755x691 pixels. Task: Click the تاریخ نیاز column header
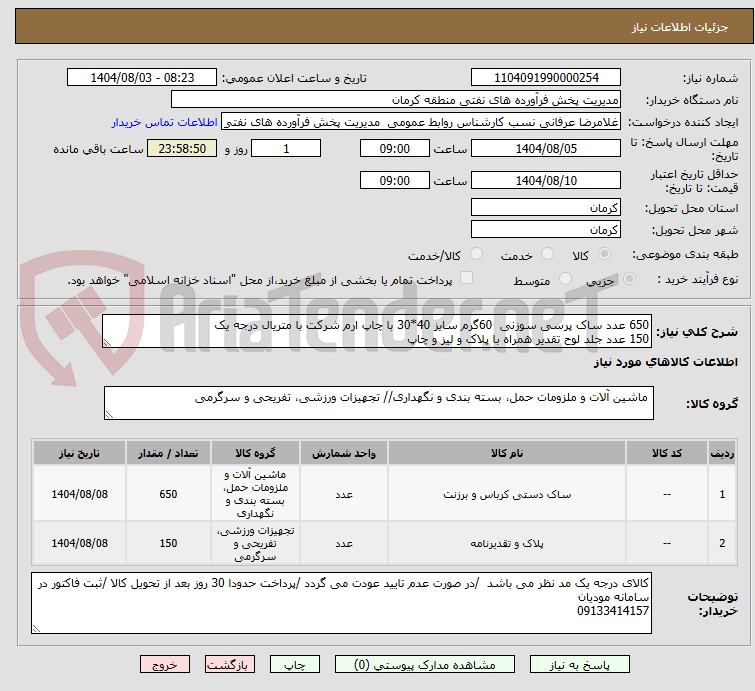point(79,453)
